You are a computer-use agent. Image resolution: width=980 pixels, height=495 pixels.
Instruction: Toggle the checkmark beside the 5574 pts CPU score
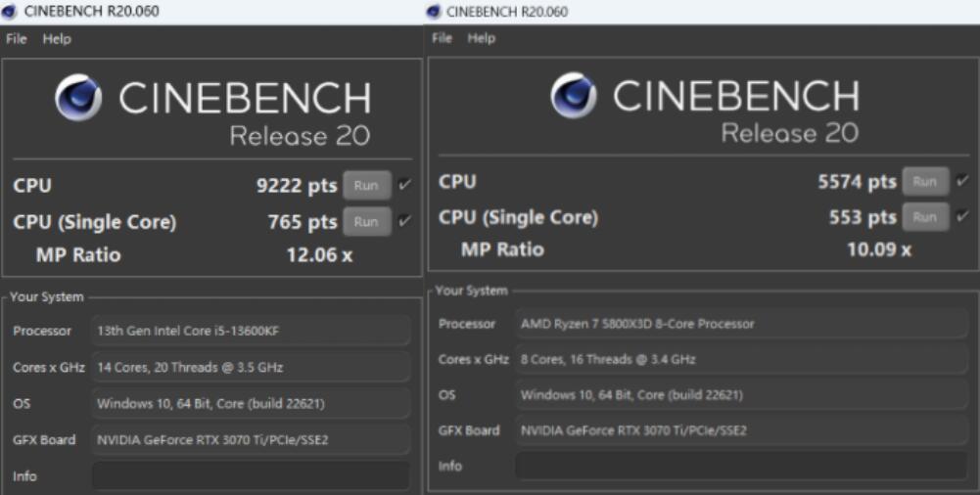click(x=962, y=181)
